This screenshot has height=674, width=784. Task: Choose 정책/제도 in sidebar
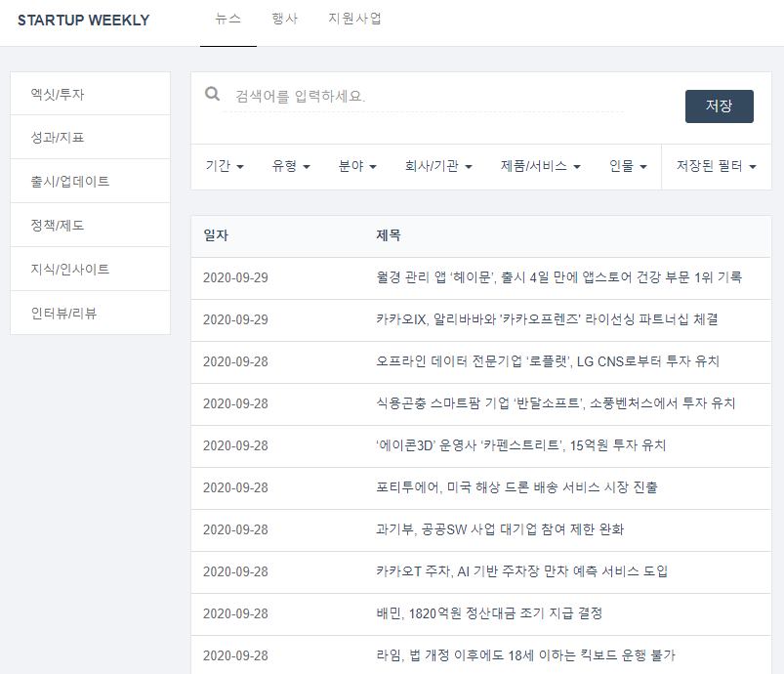coord(91,226)
